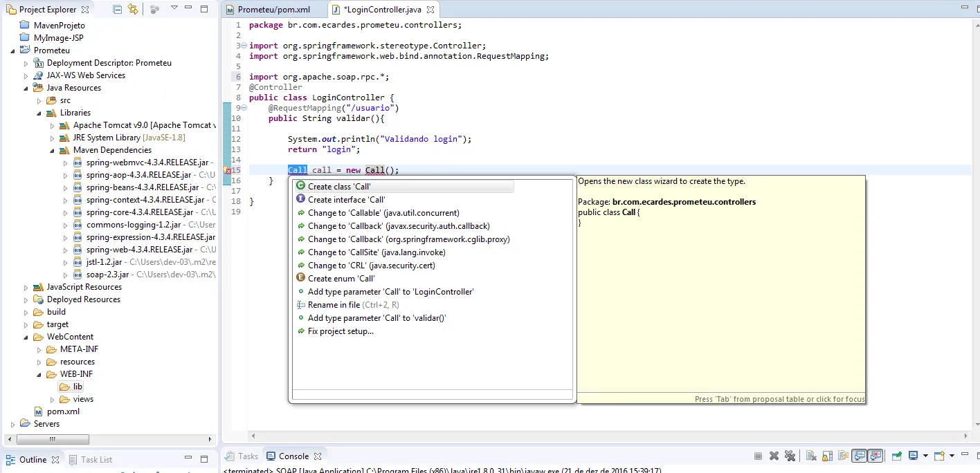Viewport: 980px width, 473px height.
Task: Collapse the WebContent folder node
Action: (x=26, y=337)
